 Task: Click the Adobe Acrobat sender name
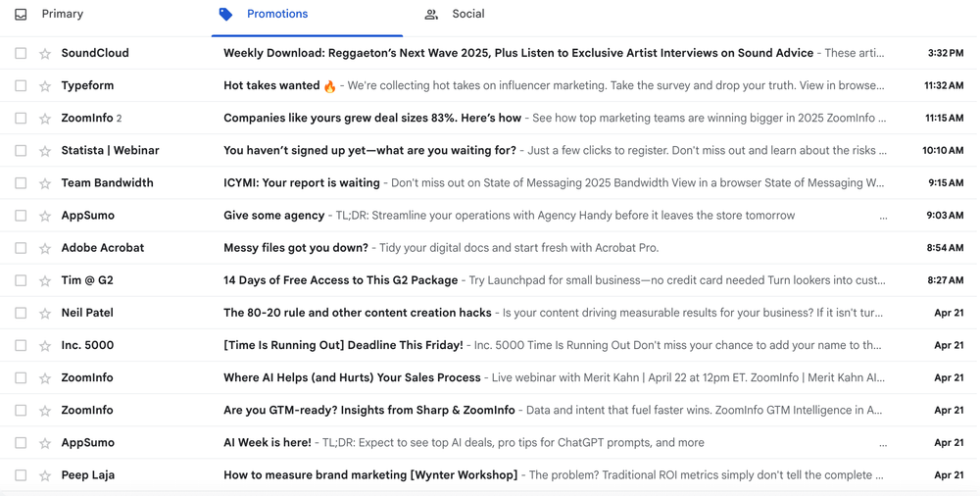(103, 248)
